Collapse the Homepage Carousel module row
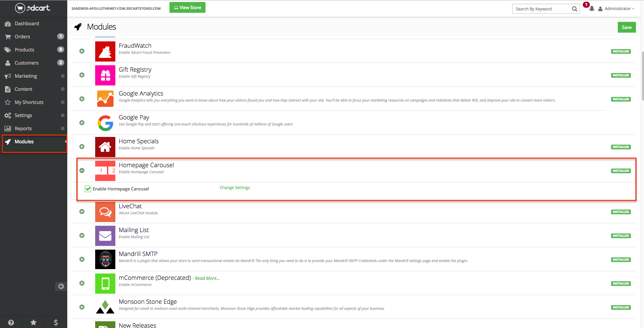This screenshot has height=328, width=644. (x=82, y=171)
